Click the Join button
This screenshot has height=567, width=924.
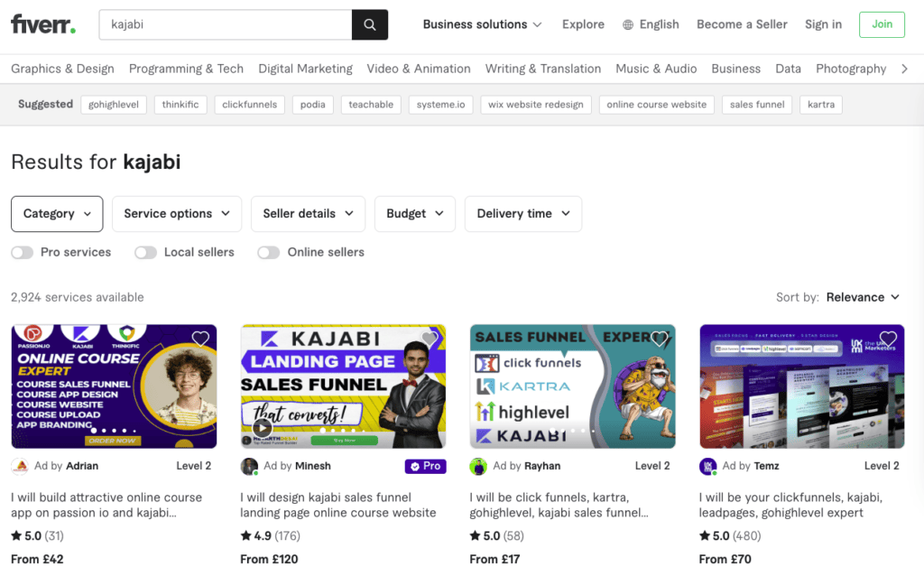[x=882, y=24]
